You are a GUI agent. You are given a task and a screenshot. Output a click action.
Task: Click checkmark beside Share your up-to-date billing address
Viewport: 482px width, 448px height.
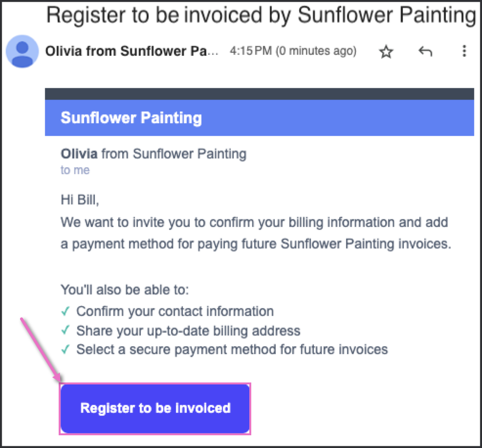(66, 330)
